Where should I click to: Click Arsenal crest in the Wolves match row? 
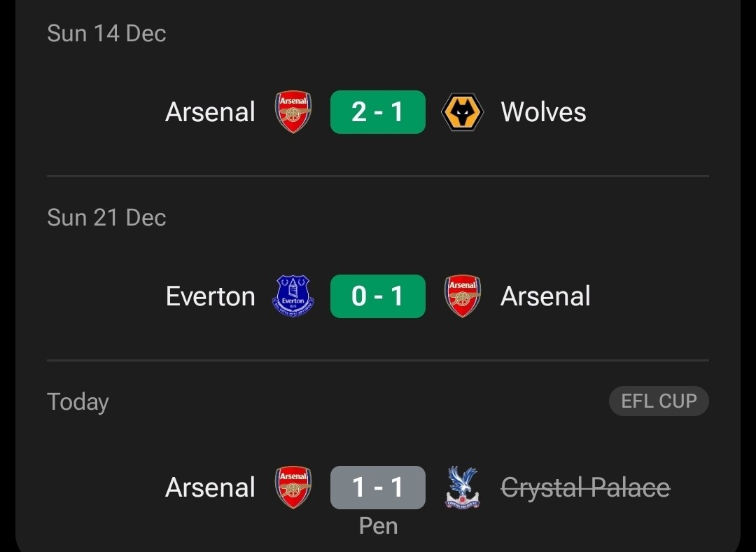(293, 112)
